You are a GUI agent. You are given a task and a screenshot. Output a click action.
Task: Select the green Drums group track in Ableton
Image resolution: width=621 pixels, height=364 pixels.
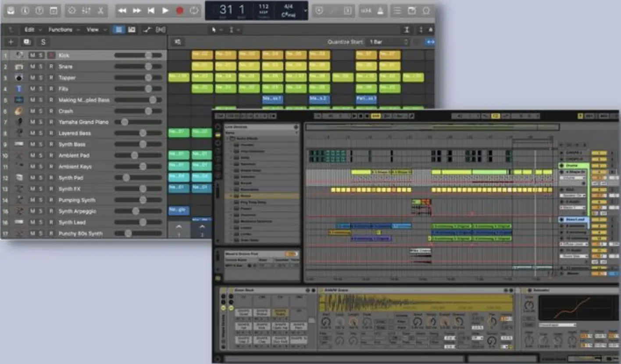click(574, 166)
